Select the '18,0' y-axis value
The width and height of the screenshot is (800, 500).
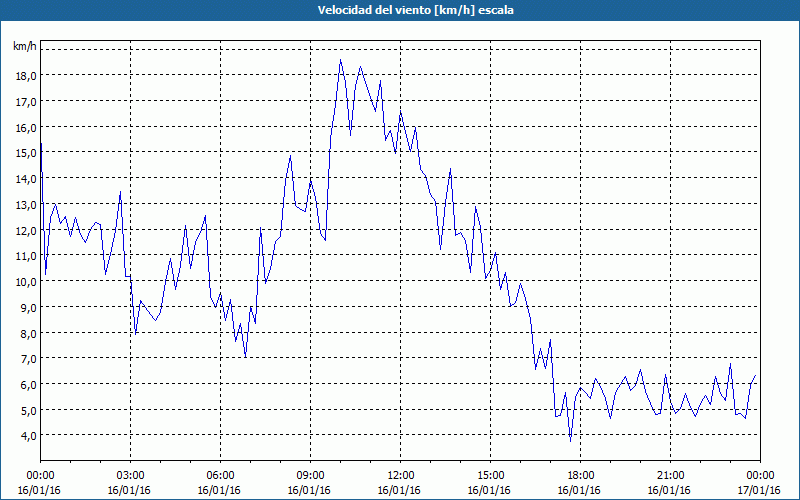tap(26, 76)
